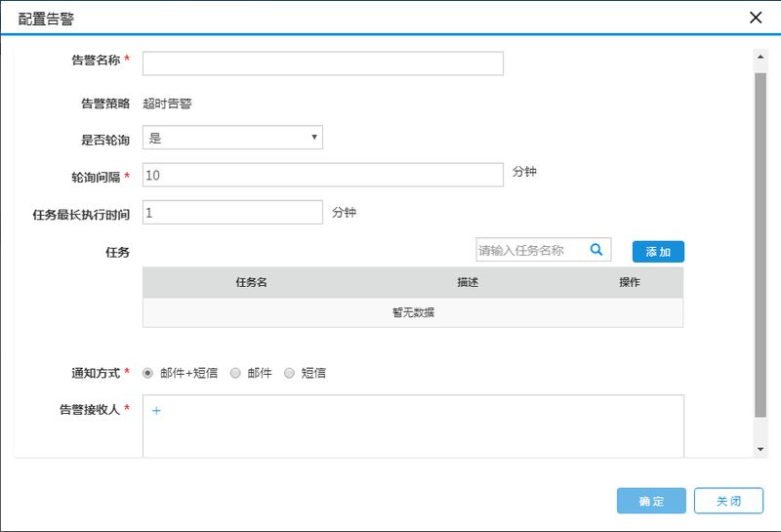Select the 邮件+短信 radio option

(148, 373)
